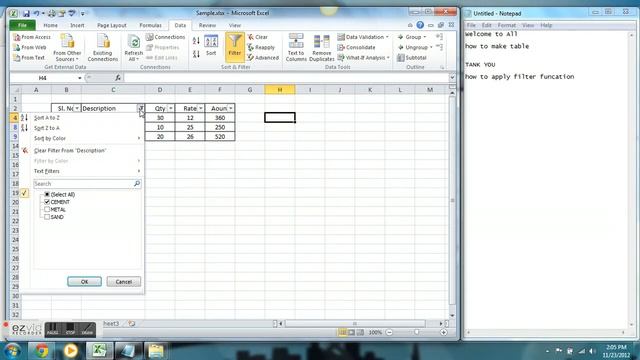Click OK in the filter dropdown
The width and height of the screenshot is (640, 360).
pos(84,282)
